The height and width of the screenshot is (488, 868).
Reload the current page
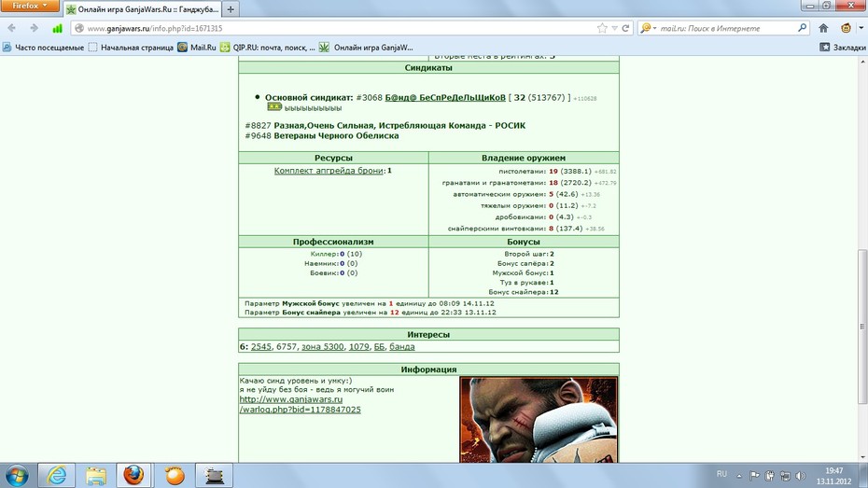click(x=625, y=28)
